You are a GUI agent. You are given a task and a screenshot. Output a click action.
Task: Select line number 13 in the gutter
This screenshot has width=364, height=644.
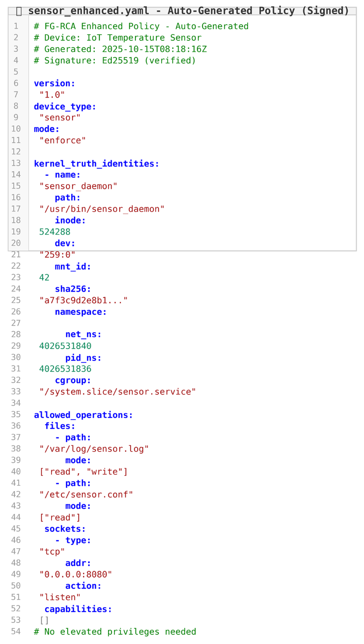coord(16,163)
